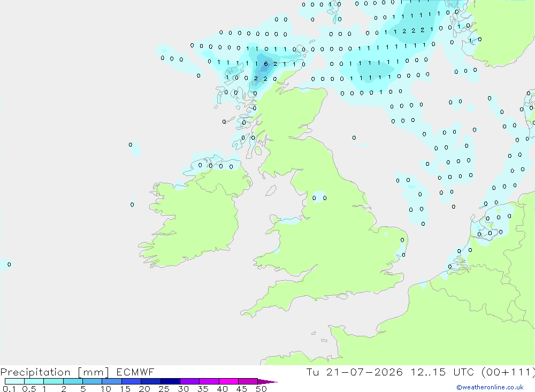535x392 pixels.
Task: Pick the 45–50 mm legend color swatch
Action: coord(248,381)
